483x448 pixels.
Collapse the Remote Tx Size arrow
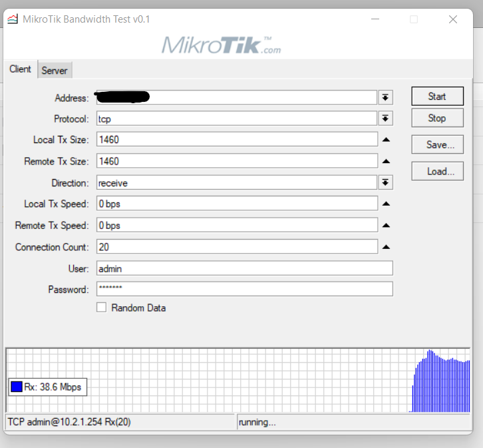(x=386, y=162)
